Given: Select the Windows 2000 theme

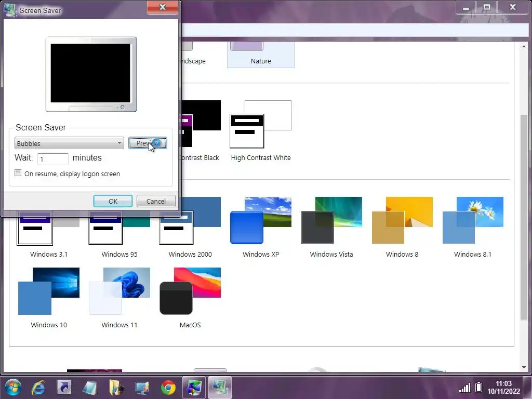Looking at the screenshot, I should 190,228.
